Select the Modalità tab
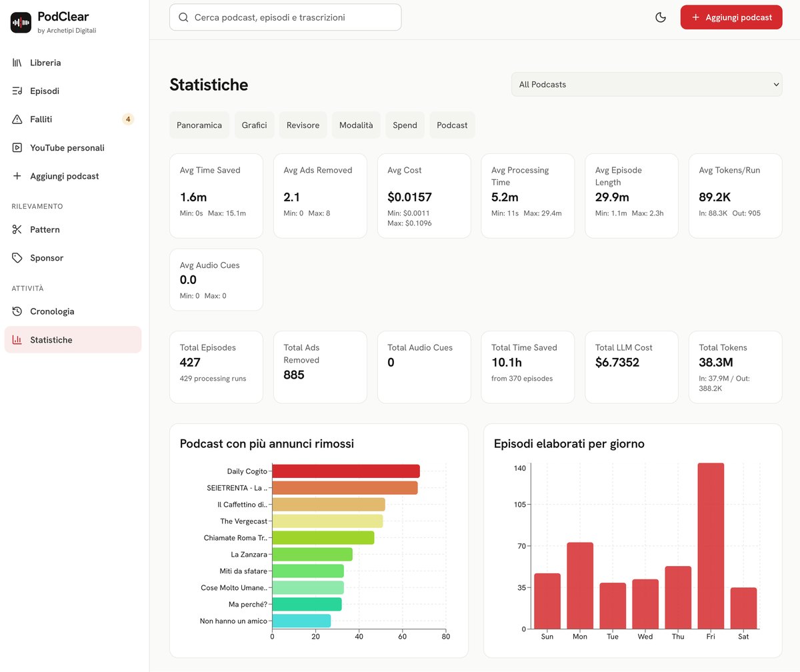 (x=356, y=125)
